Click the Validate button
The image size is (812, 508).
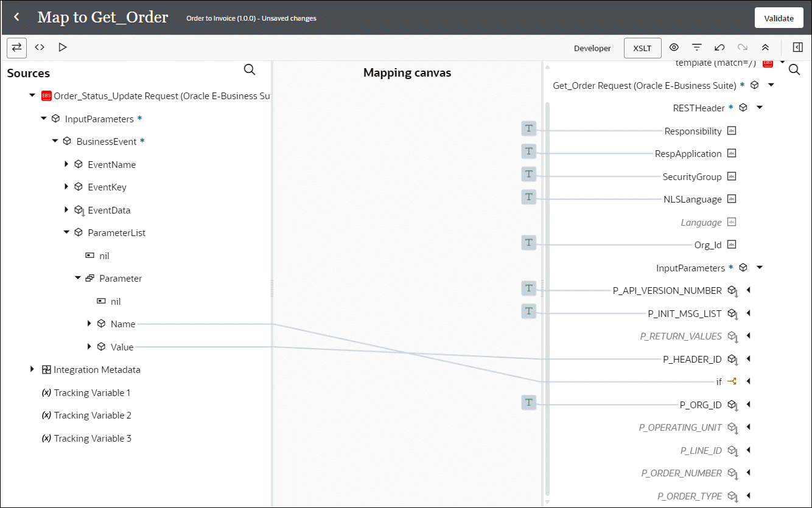point(779,18)
